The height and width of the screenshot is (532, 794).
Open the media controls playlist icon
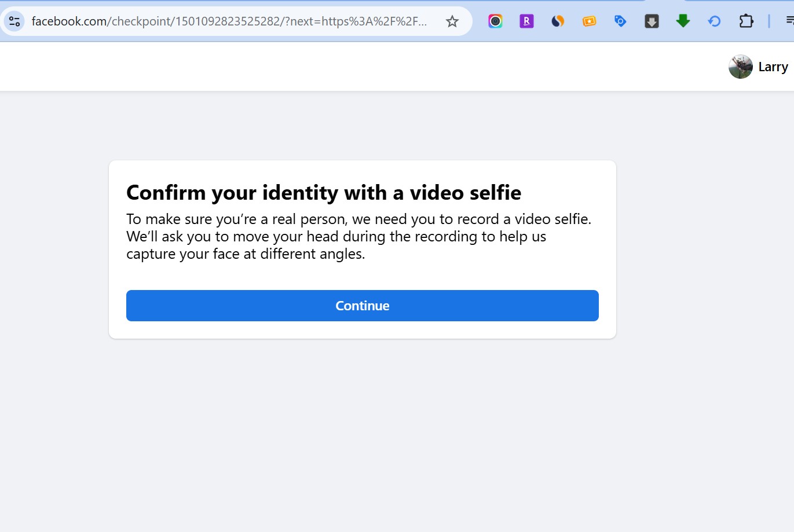(x=789, y=21)
